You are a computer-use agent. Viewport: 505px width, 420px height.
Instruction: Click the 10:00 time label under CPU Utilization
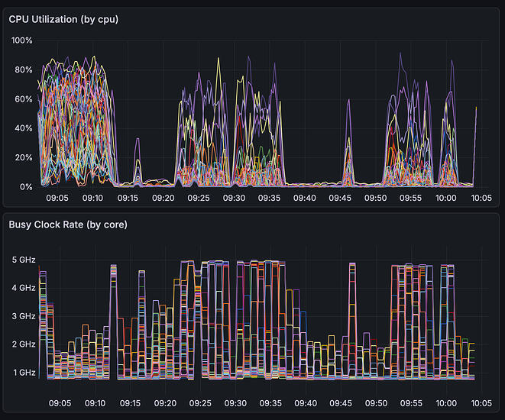(x=446, y=198)
